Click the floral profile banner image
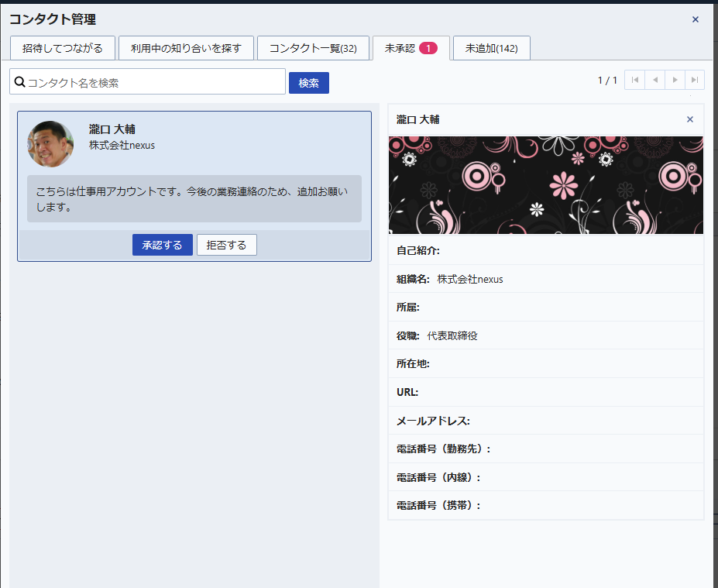Viewport: 718px width, 588px height. 545,185
